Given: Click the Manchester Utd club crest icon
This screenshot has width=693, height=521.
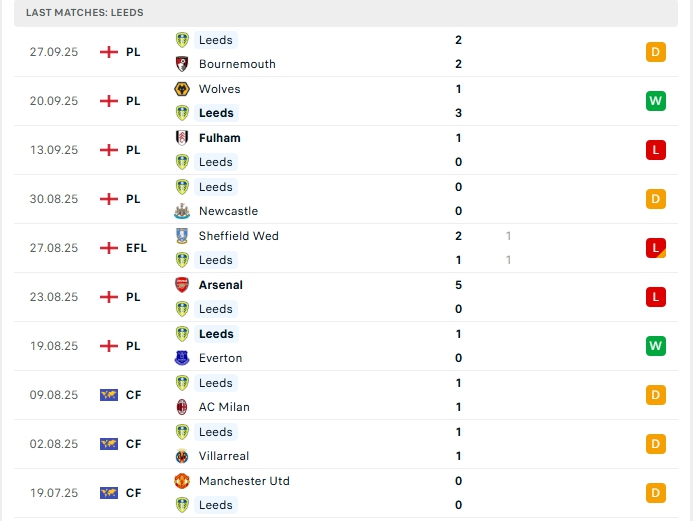Looking at the screenshot, I should point(182,481).
